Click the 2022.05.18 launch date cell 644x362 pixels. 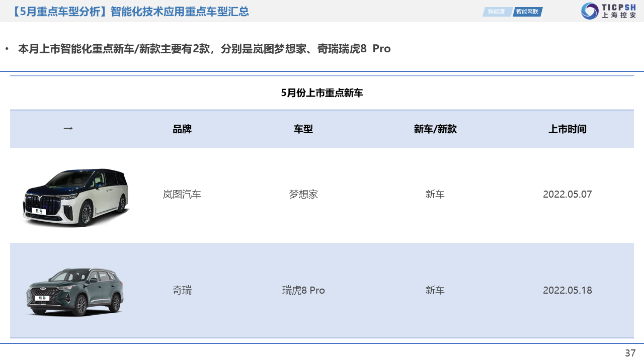click(x=568, y=290)
